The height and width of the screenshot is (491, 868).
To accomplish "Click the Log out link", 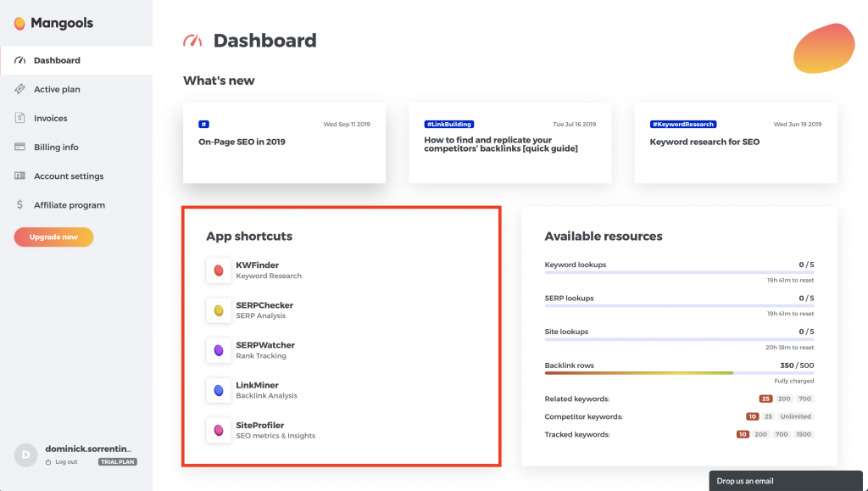I will pyautogui.click(x=66, y=462).
